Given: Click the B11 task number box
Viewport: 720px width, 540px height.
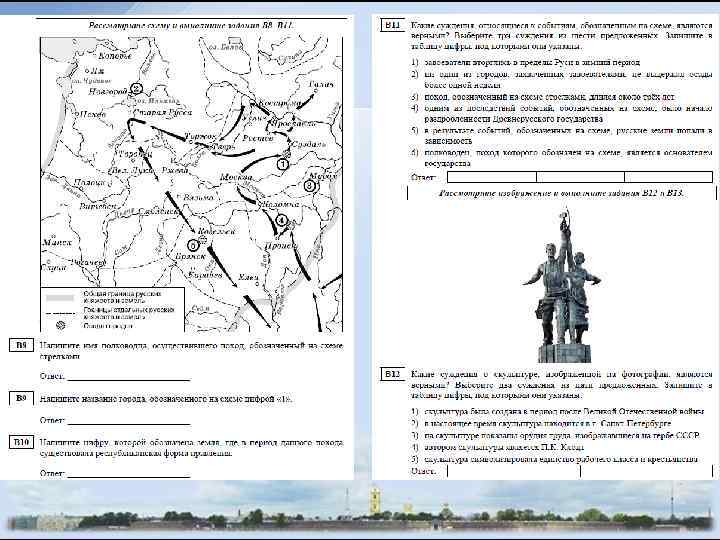Looking at the screenshot, I should (x=393, y=25).
